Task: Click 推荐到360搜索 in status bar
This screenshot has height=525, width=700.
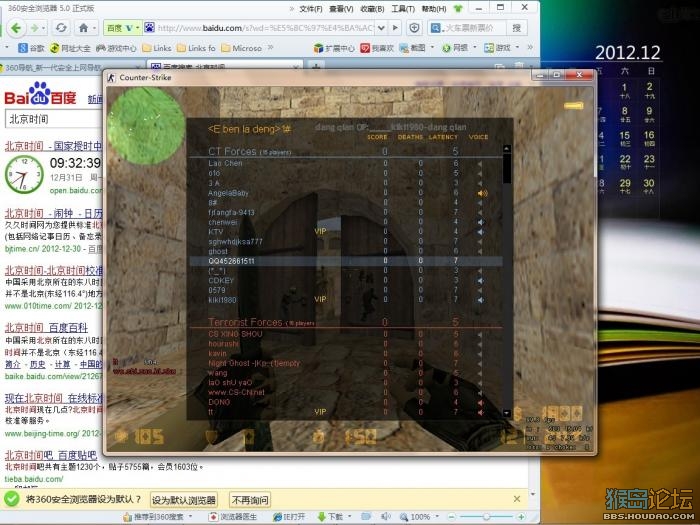Action: click(153, 517)
